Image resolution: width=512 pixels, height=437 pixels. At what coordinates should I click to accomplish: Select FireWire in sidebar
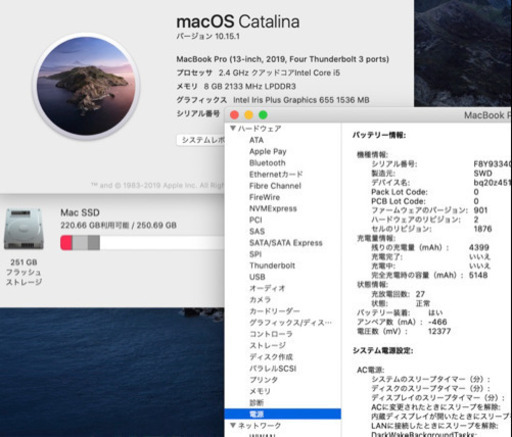(264, 197)
